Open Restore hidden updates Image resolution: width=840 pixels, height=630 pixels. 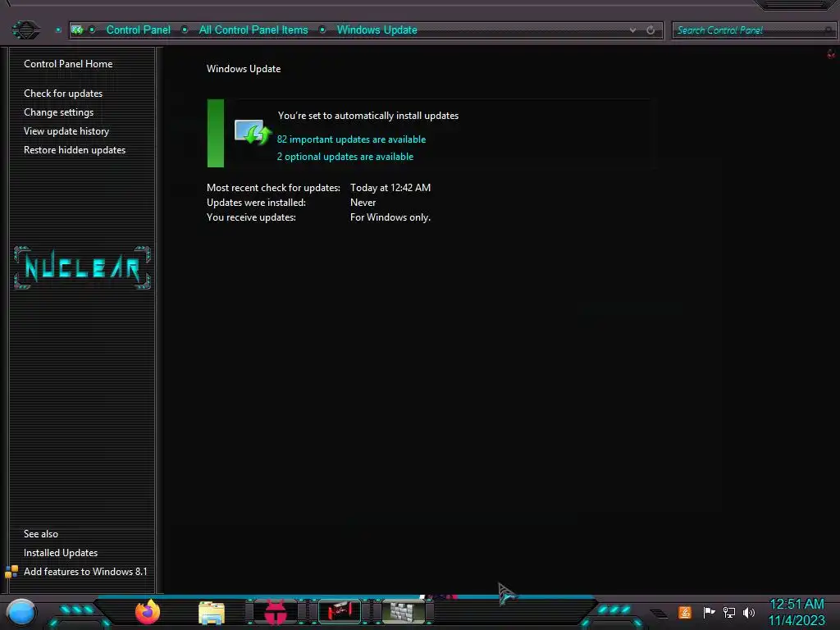(x=75, y=150)
